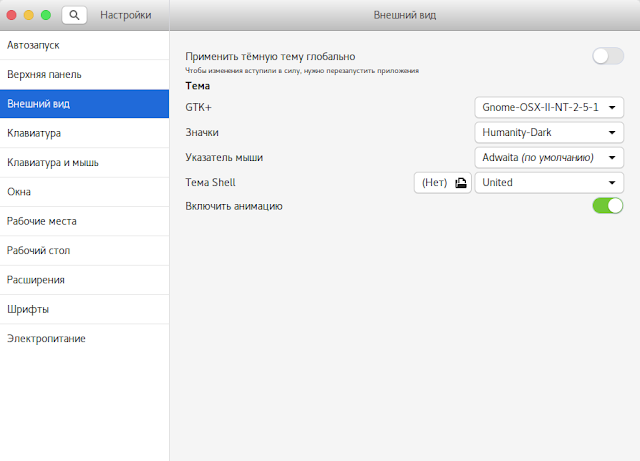This screenshot has height=461, width=640.
Task: Select Автозапуск in the sidebar
Action: point(84,45)
